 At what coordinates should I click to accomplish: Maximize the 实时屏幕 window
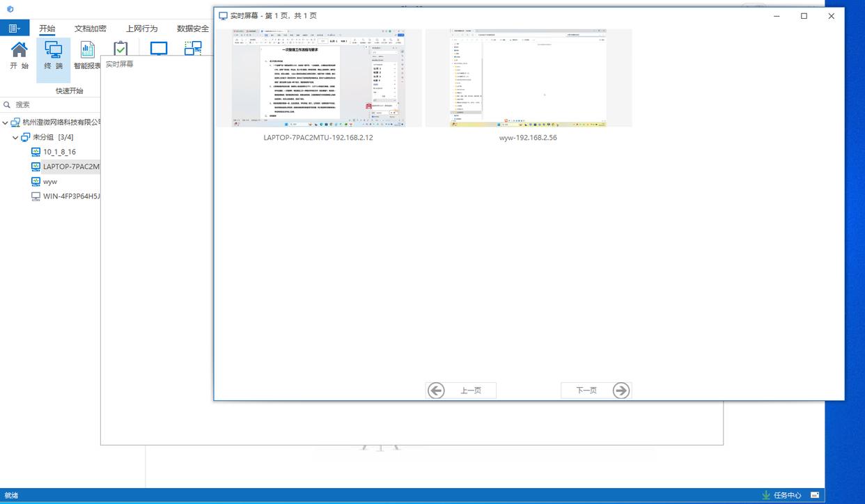804,15
